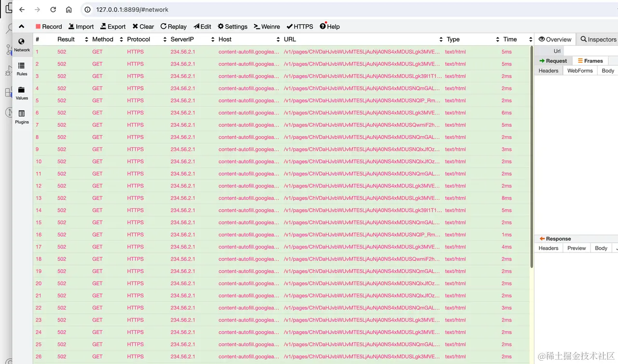Select the Frames tab

pos(590,61)
